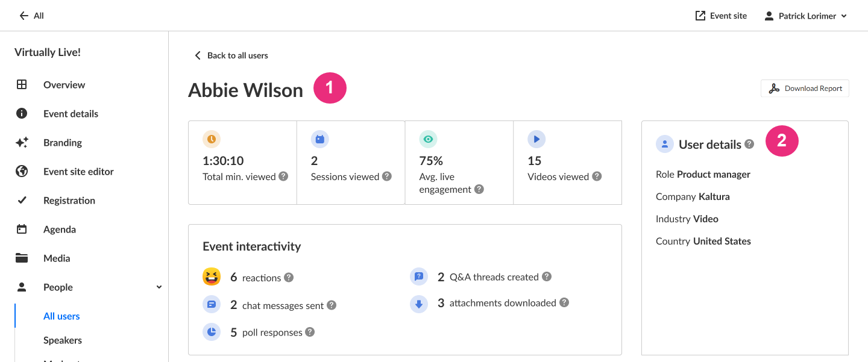The image size is (868, 362).
Task: Click help icon next to attachments downloaded
Action: click(x=564, y=302)
